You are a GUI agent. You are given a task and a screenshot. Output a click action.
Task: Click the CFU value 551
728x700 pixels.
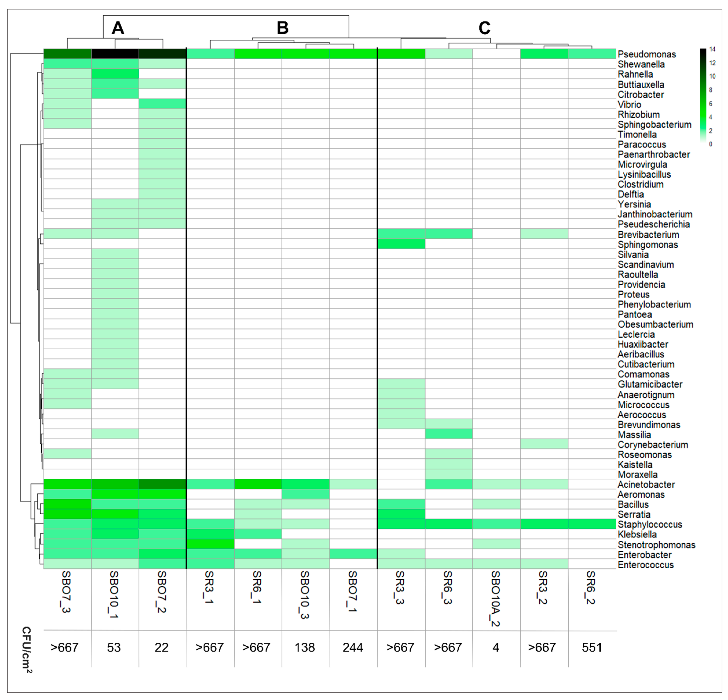pos(592,648)
